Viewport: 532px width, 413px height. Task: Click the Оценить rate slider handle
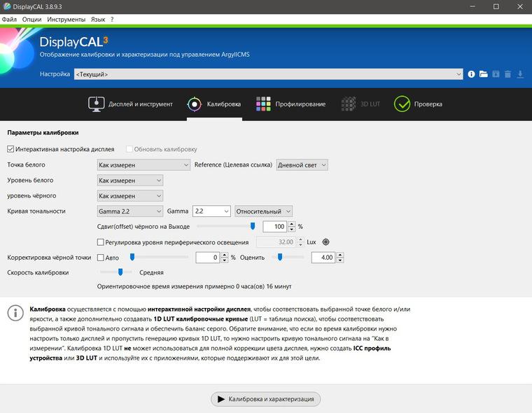(x=280, y=257)
